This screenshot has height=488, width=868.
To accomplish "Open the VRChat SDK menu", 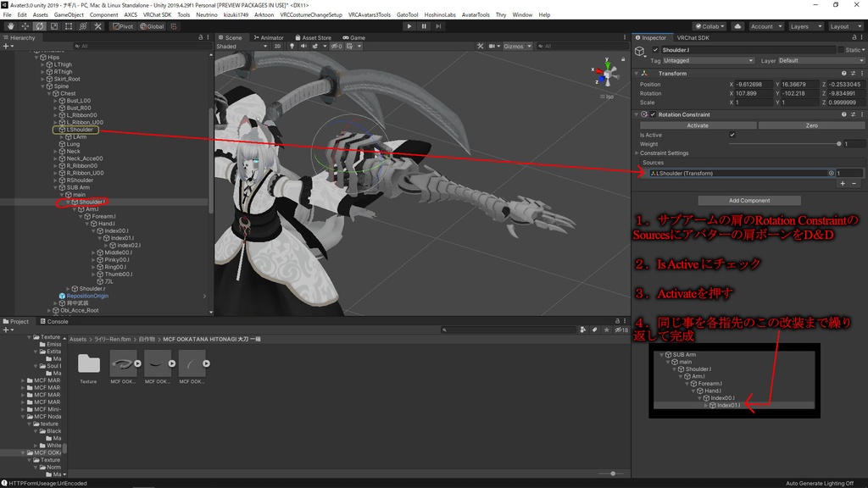I will (157, 14).
